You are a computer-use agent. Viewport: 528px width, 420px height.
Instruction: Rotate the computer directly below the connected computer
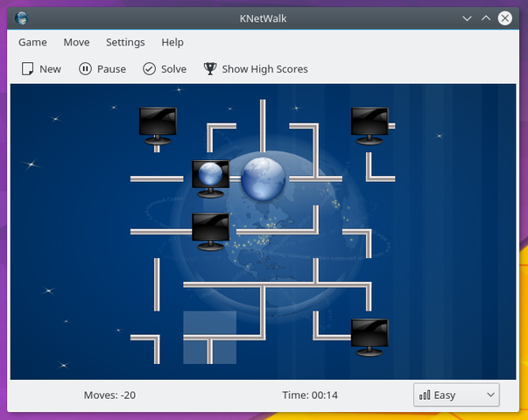[210, 231]
